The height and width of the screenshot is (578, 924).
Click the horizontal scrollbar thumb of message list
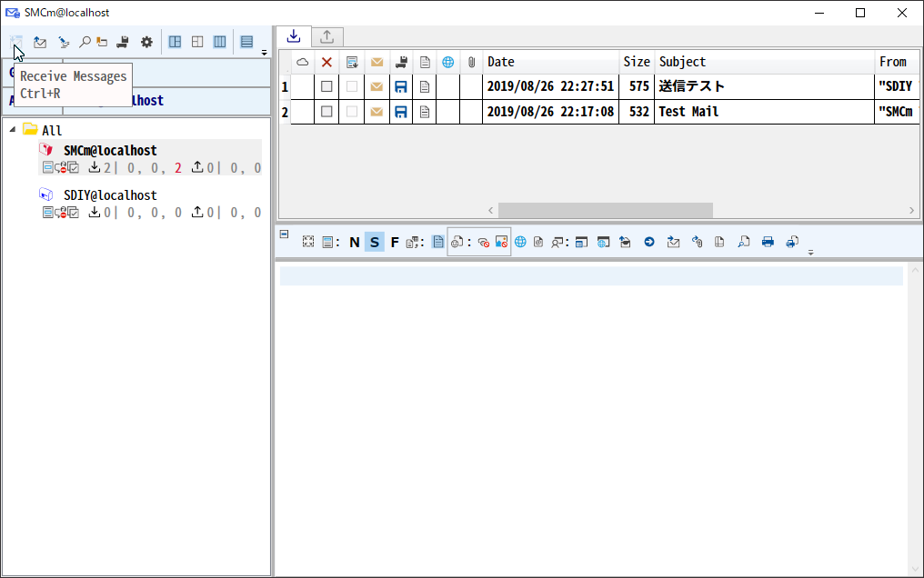(605, 210)
